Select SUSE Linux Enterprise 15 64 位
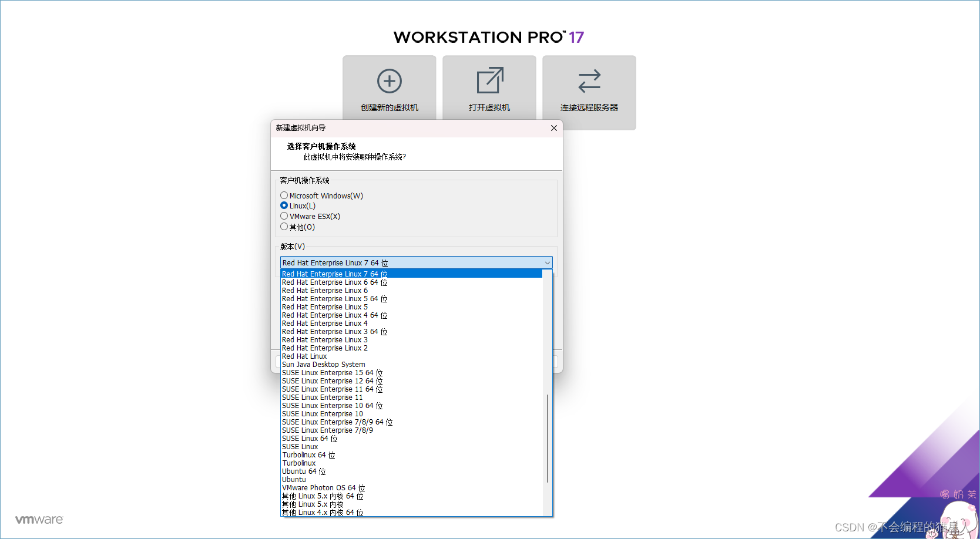The height and width of the screenshot is (539, 980). 411,373
